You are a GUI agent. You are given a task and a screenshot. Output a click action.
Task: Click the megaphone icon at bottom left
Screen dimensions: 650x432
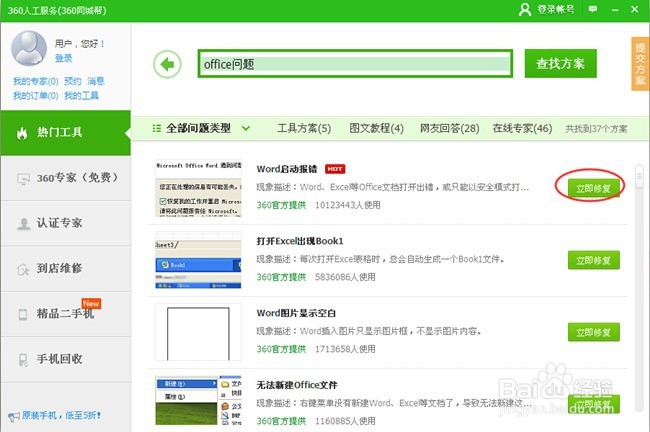point(14,416)
